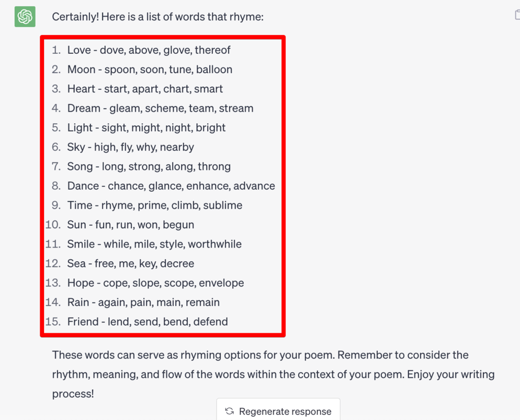Screen dimensions: 520x420
Task: Click the Dance rhymes list item
Action: (x=171, y=186)
